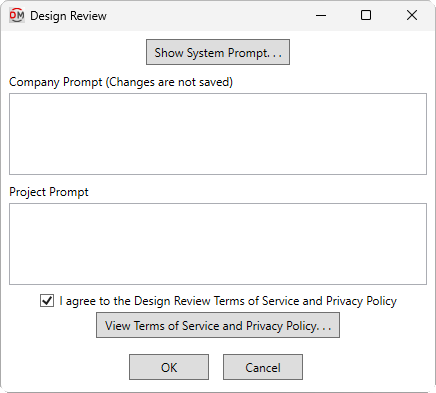Viewport: 436px width, 393px height.
Task: Focus the Project Prompt text area
Action: [x=218, y=244]
